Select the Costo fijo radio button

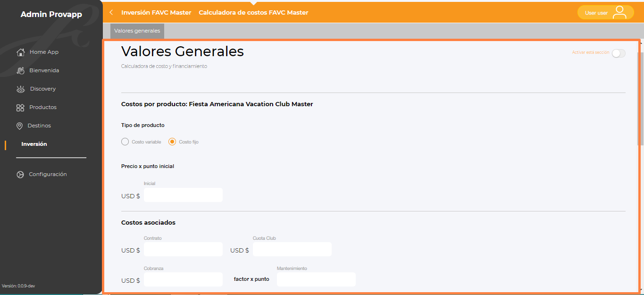coord(172,142)
